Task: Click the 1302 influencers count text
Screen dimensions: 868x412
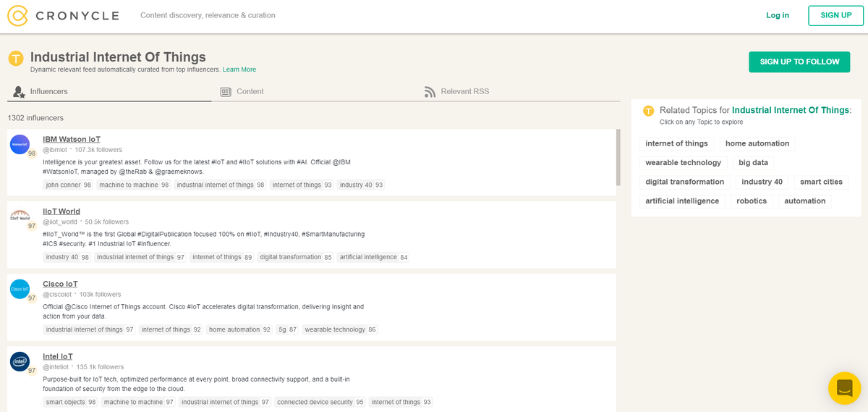Action: [35, 118]
